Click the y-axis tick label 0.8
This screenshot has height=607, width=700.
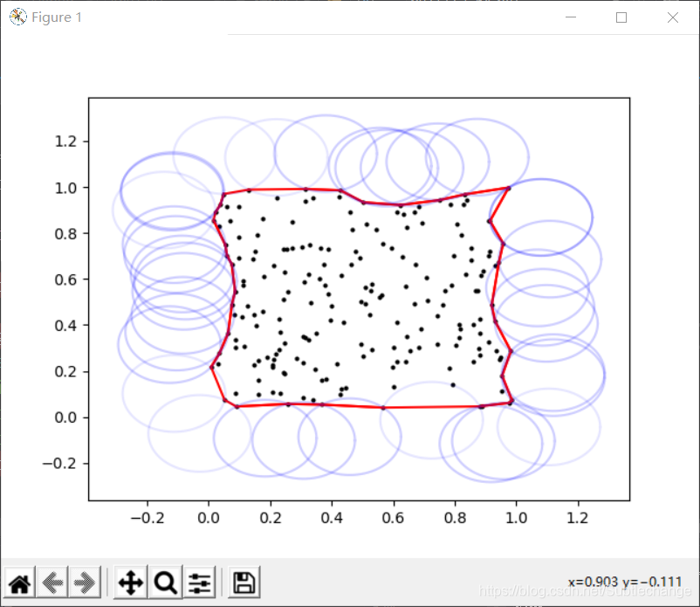point(65,233)
